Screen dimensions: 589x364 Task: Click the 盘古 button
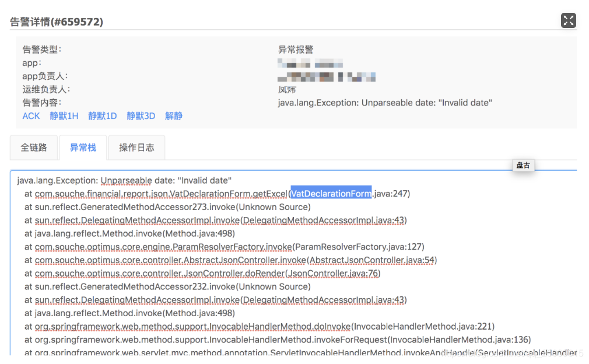[x=523, y=165]
